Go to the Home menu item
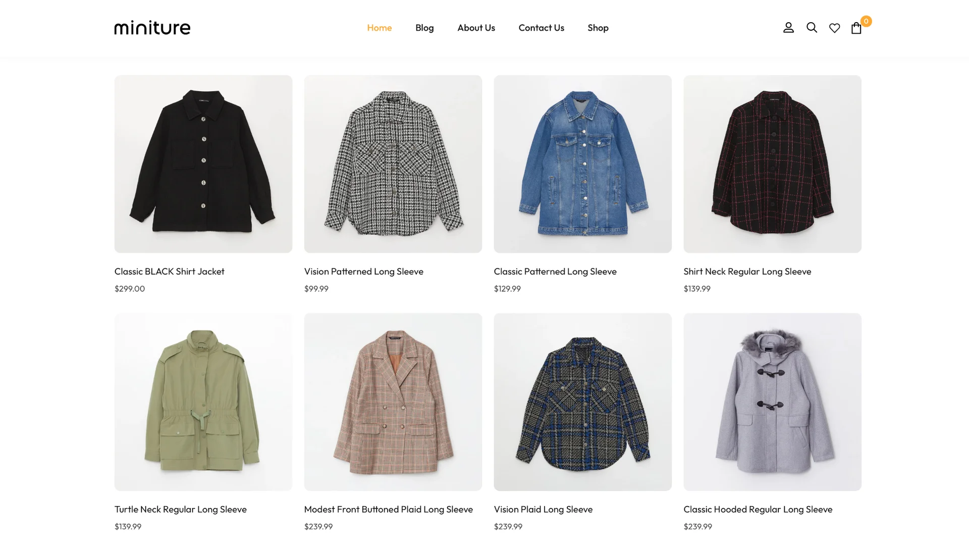 379,28
